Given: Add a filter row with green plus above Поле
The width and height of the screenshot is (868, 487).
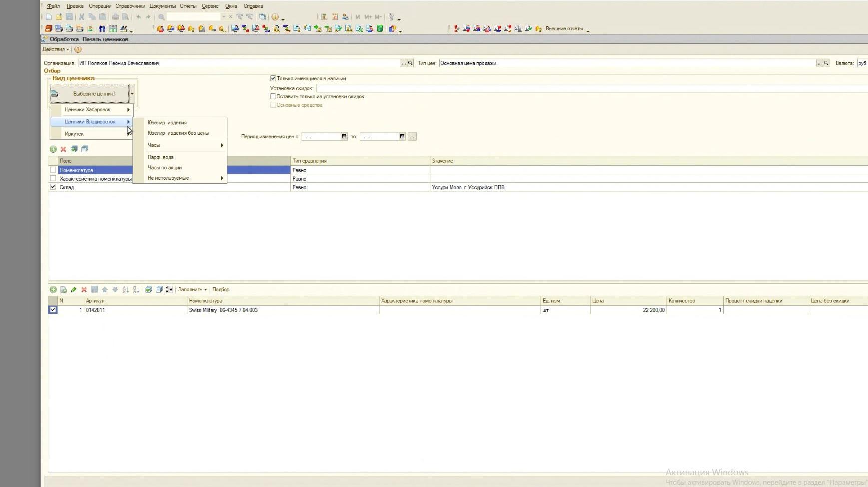Looking at the screenshot, I should pyautogui.click(x=53, y=149).
